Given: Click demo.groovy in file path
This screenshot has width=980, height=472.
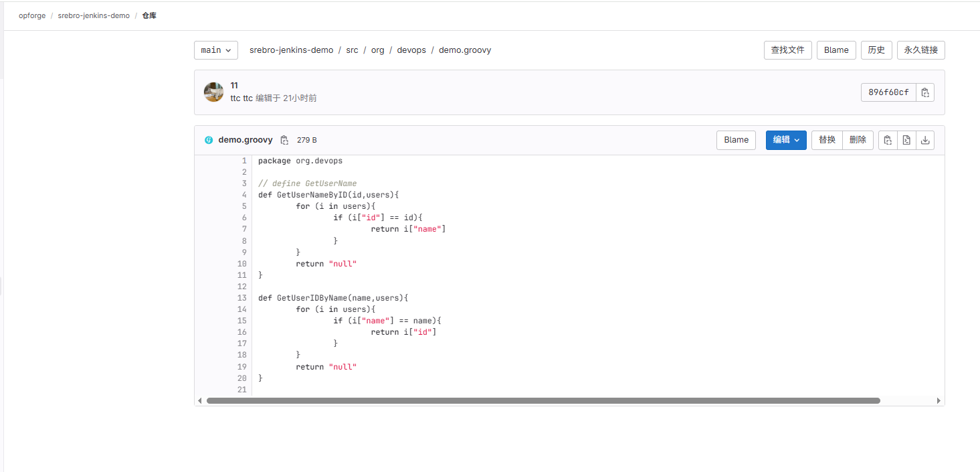Looking at the screenshot, I should tap(465, 50).
